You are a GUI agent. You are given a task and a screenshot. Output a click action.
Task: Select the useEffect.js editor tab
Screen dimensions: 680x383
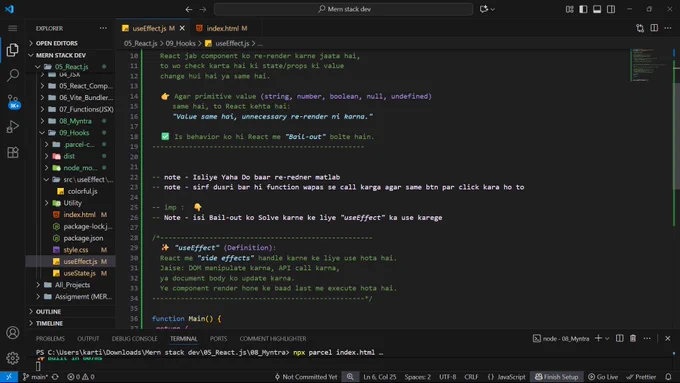(149, 28)
